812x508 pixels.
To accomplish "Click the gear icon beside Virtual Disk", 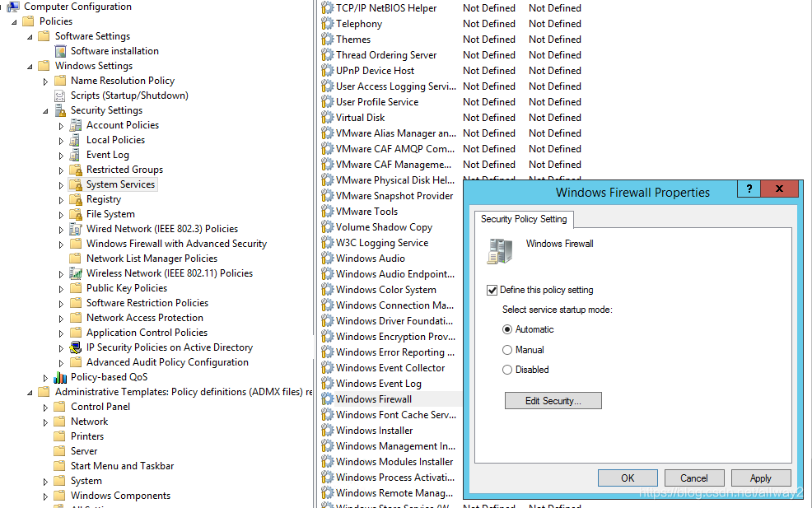I will pyautogui.click(x=327, y=118).
